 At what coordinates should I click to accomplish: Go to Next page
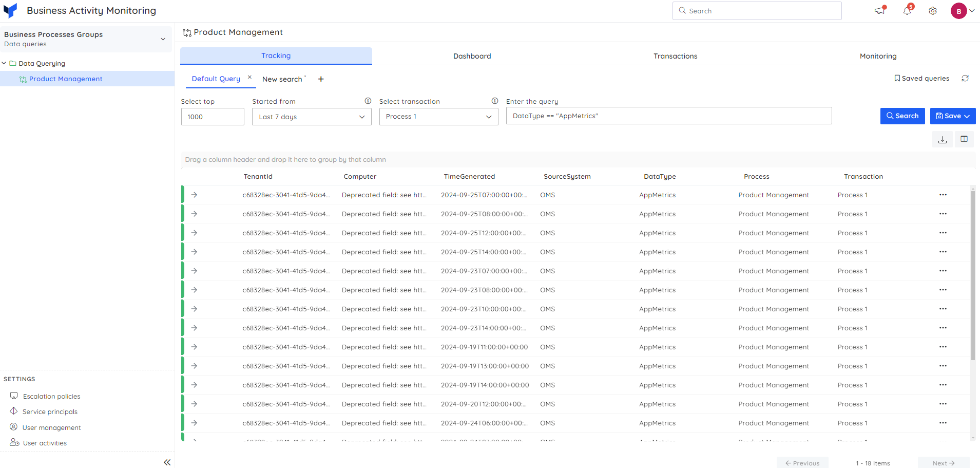[x=944, y=463]
